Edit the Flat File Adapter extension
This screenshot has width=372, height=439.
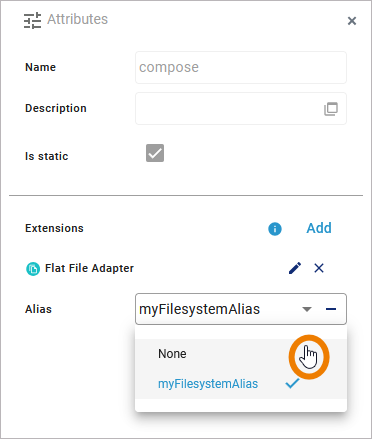[x=295, y=268]
